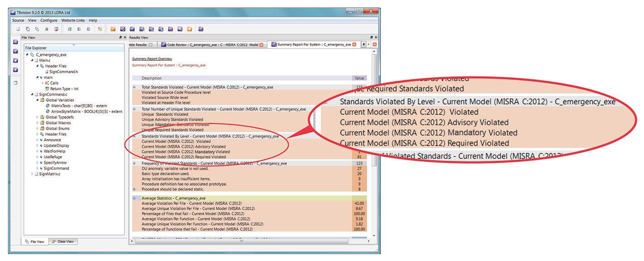Switch to the Class View tab

pyautogui.click(x=63, y=241)
